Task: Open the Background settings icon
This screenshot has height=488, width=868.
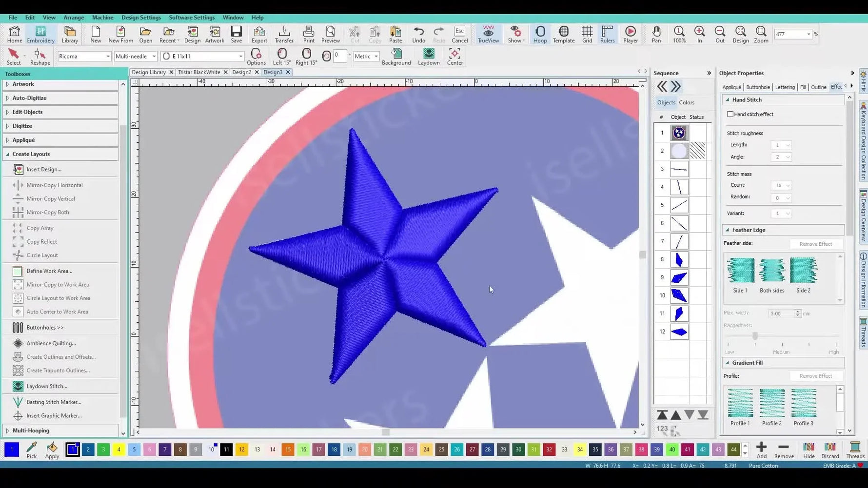Action: coord(396,56)
